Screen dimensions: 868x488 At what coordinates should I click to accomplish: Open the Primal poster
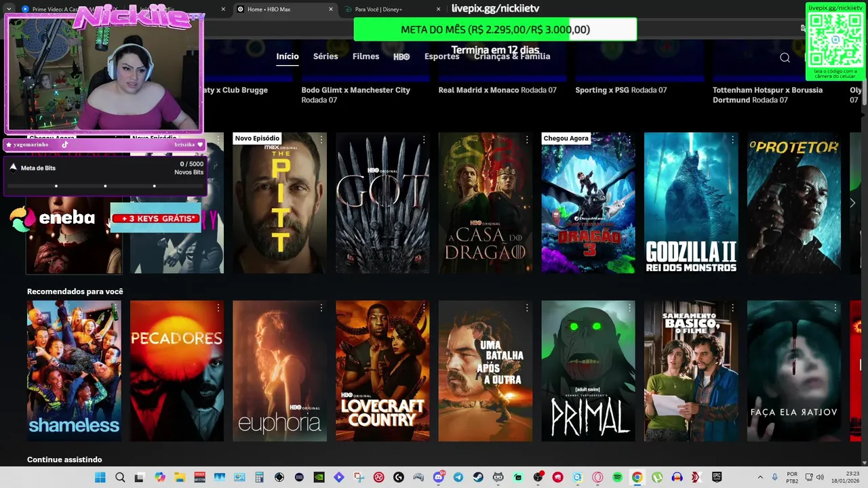pos(588,371)
